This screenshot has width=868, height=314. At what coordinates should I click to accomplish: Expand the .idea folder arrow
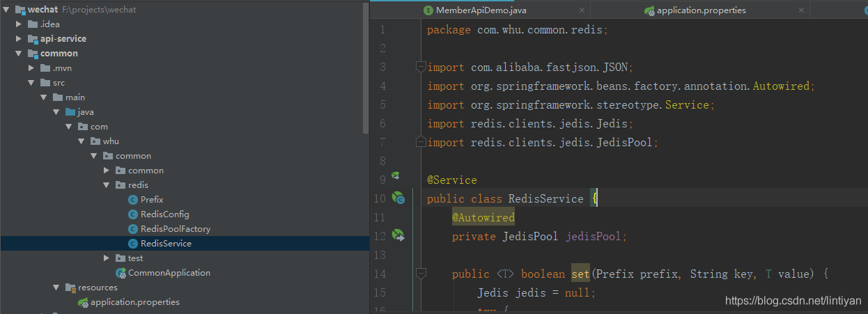point(19,24)
